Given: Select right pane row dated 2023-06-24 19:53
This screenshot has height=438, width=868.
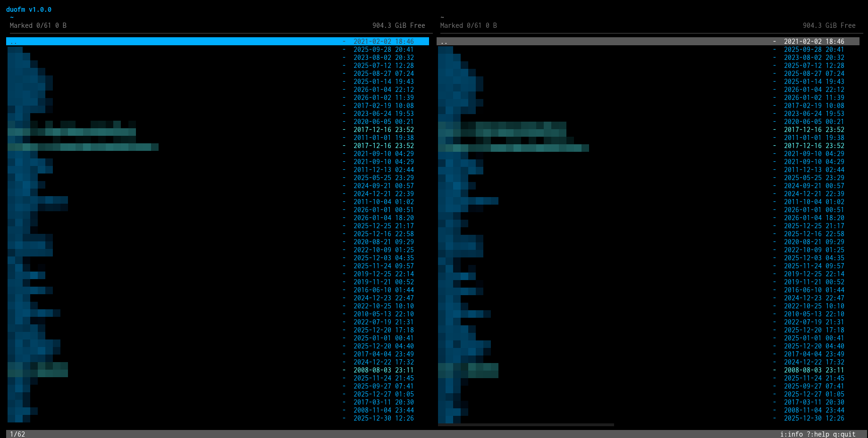Looking at the screenshot, I should pyautogui.click(x=648, y=114).
